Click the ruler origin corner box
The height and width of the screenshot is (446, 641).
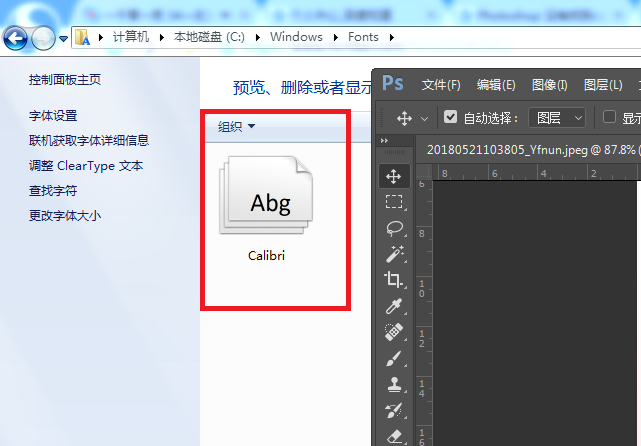click(x=424, y=172)
